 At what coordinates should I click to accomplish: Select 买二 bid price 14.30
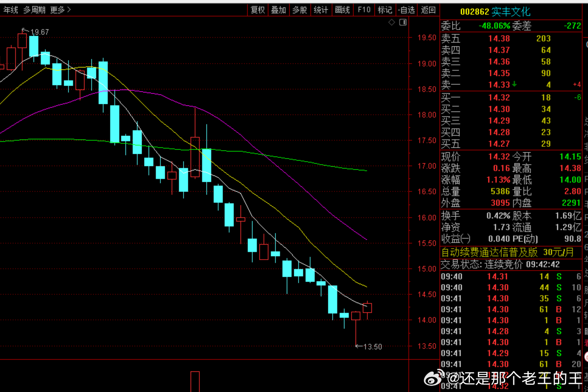(x=499, y=109)
